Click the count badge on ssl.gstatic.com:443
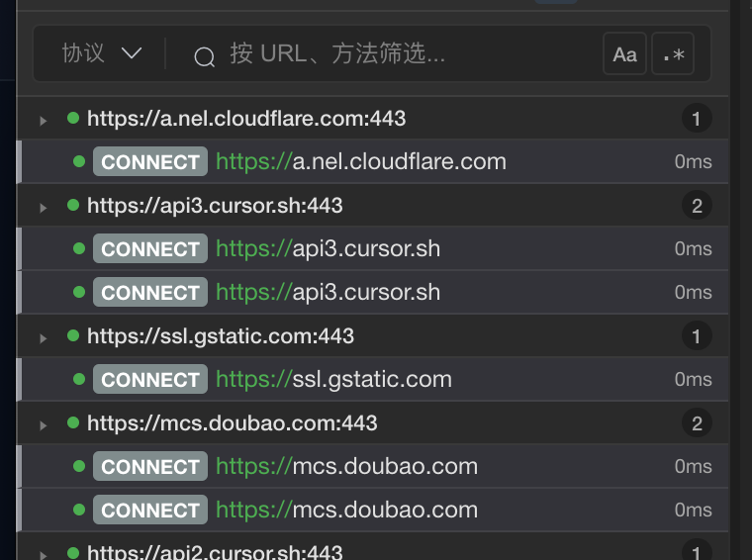 [x=697, y=336]
